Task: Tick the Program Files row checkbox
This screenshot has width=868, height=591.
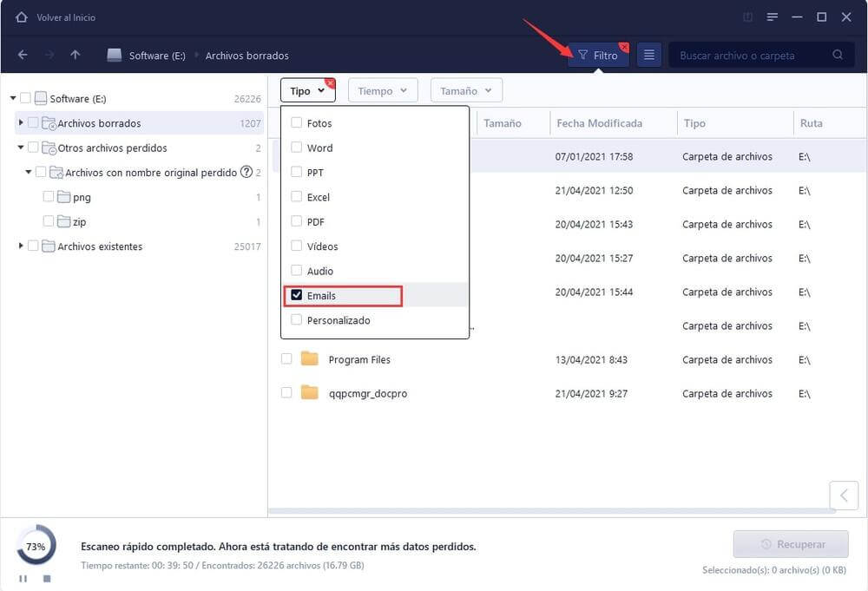Action: pyautogui.click(x=286, y=358)
